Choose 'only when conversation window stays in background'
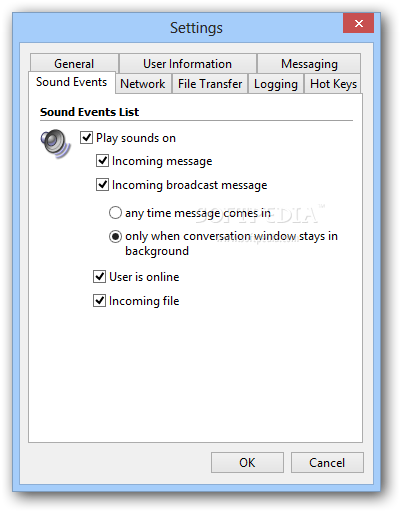This screenshot has width=401, height=512. tap(115, 237)
